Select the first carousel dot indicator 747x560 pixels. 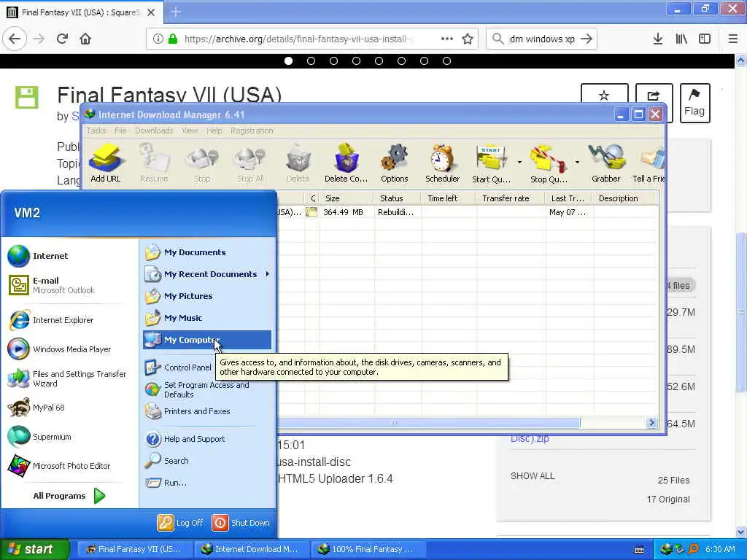point(288,61)
